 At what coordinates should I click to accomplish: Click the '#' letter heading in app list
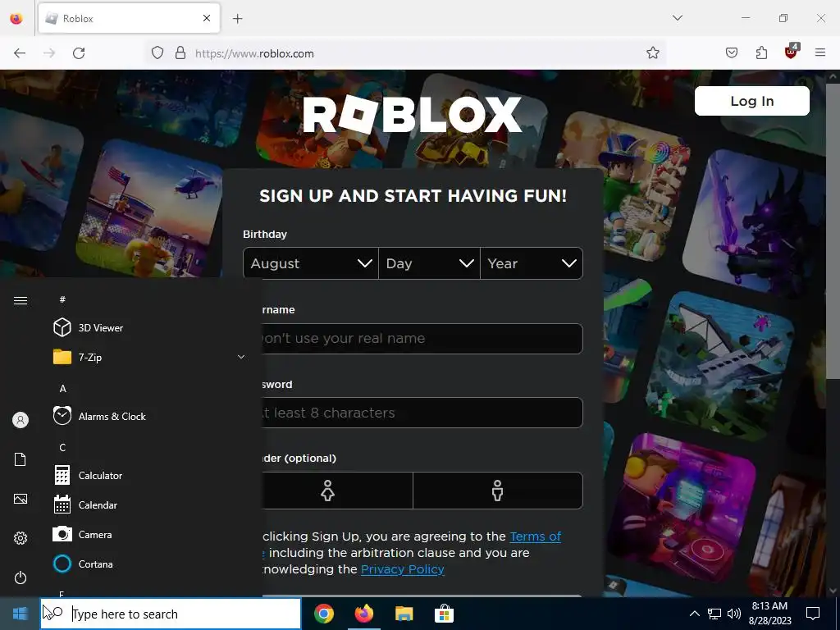click(x=62, y=299)
